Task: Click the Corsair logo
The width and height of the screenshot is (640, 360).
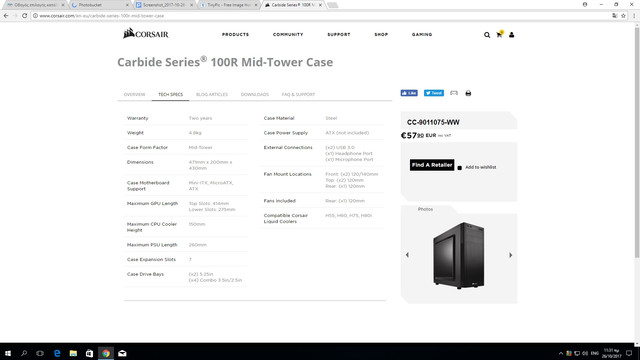Action: click(x=146, y=33)
